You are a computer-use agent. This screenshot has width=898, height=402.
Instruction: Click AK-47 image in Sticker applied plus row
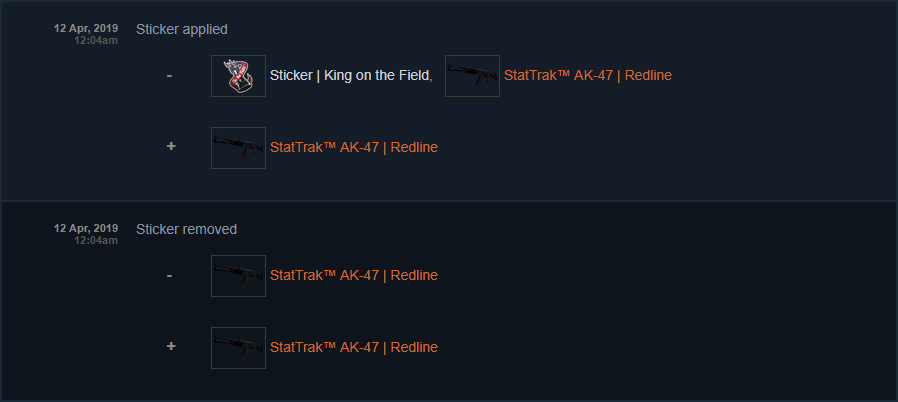point(238,148)
